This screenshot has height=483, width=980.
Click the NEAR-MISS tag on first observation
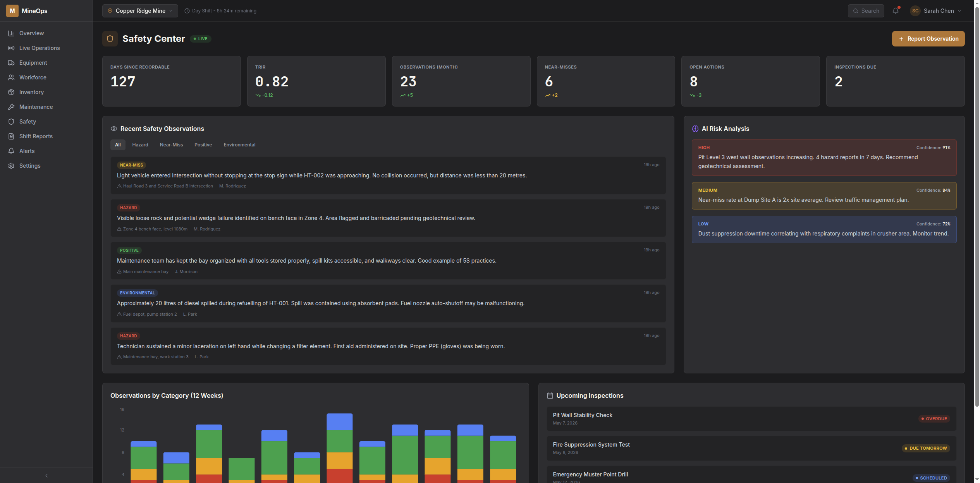(x=131, y=165)
